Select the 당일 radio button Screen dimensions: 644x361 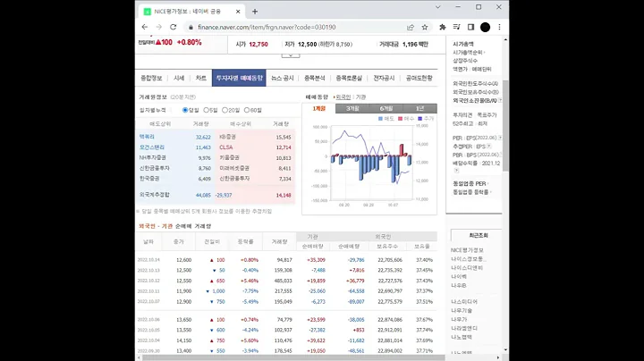185,110
